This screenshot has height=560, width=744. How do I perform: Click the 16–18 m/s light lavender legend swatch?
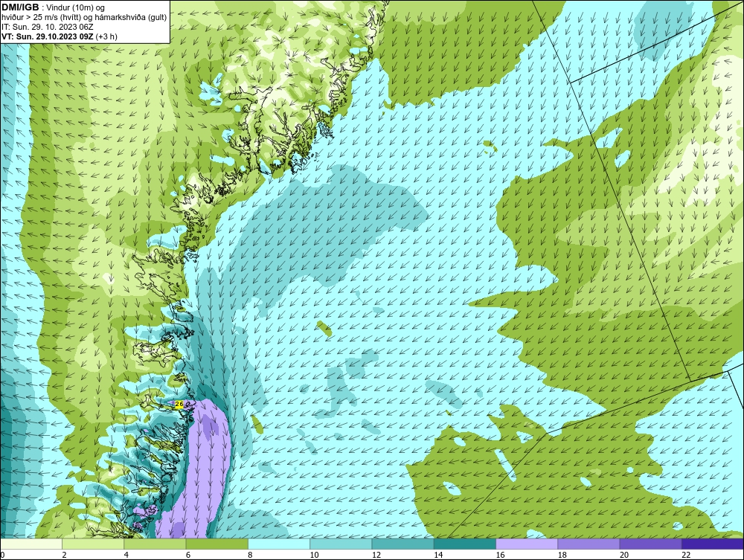pos(527,544)
